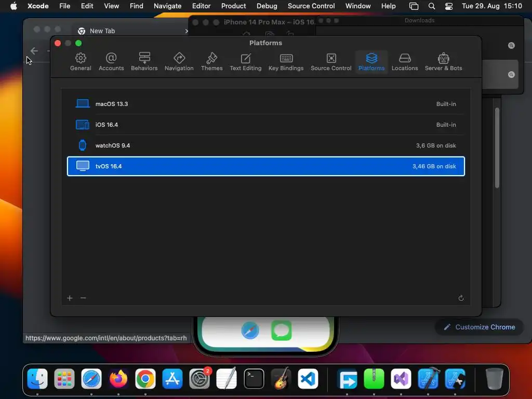
Task: Open Google Chrome from the Dock
Action: click(145, 379)
